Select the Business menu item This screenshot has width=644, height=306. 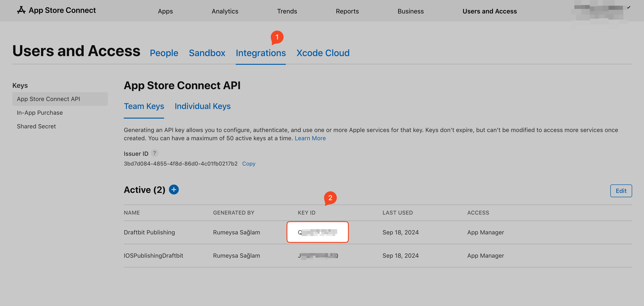tap(411, 11)
